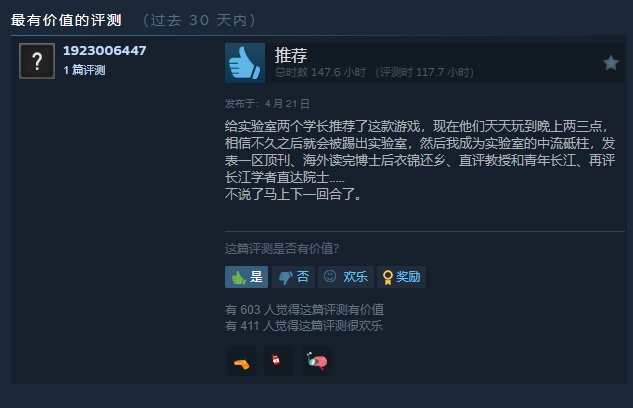Click the review body text paragraph
The image size is (633, 408).
tap(420, 160)
